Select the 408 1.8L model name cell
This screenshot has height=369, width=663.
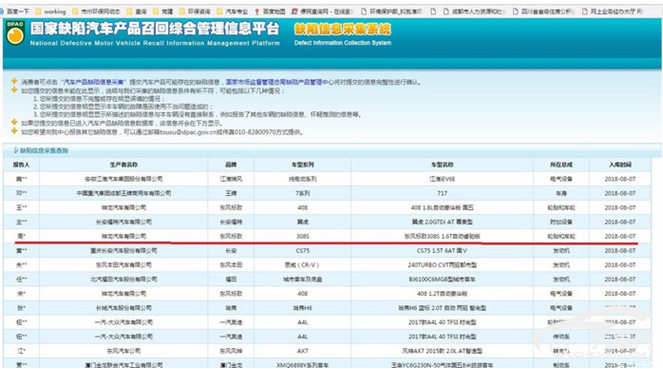point(442,208)
